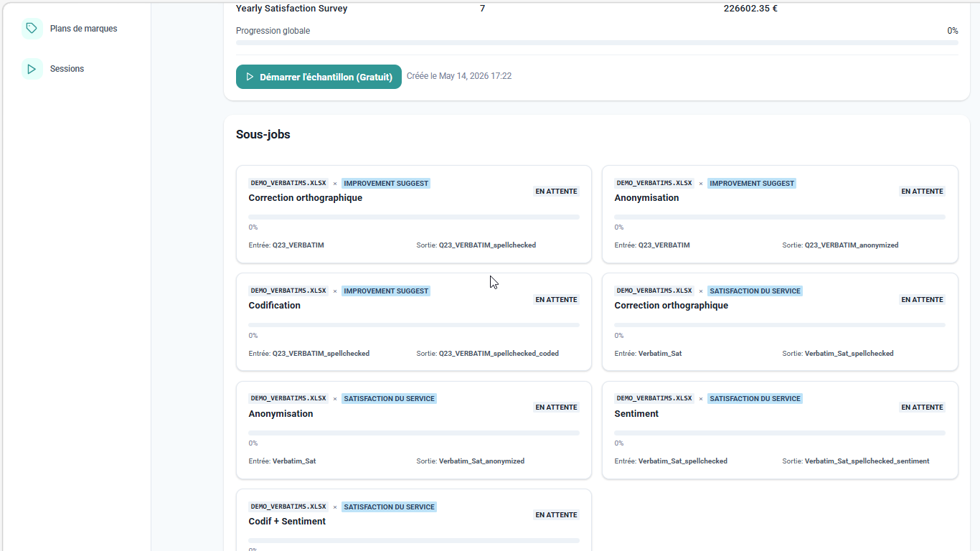Open Correction orthographique under IMPROVEMENT SUGGEST tag
Screen dimensions: 980x551
tap(305, 198)
